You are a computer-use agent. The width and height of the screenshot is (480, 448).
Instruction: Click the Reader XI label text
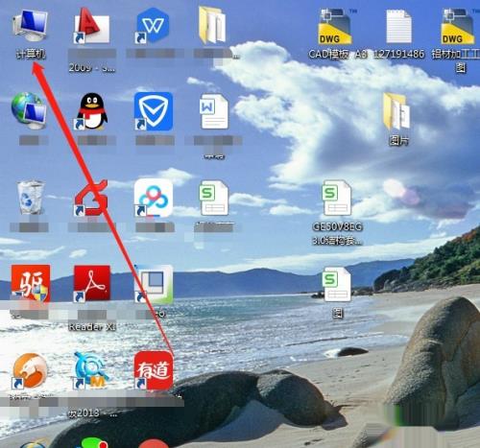pyautogui.click(x=92, y=326)
